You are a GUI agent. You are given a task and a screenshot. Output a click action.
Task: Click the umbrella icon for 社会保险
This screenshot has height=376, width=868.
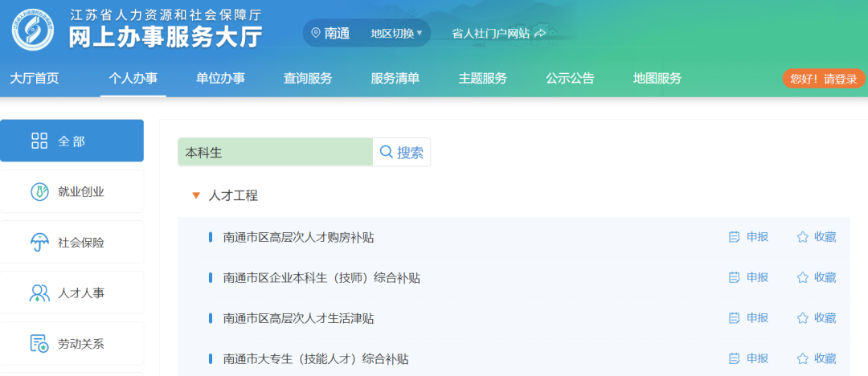pyautogui.click(x=39, y=242)
